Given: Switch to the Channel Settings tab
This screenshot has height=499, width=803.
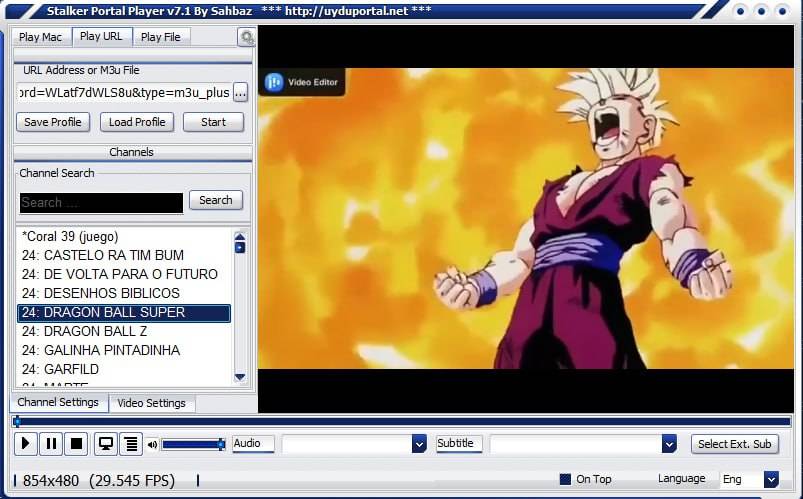Looking at the screenshot, I should [x=58, y=402].
